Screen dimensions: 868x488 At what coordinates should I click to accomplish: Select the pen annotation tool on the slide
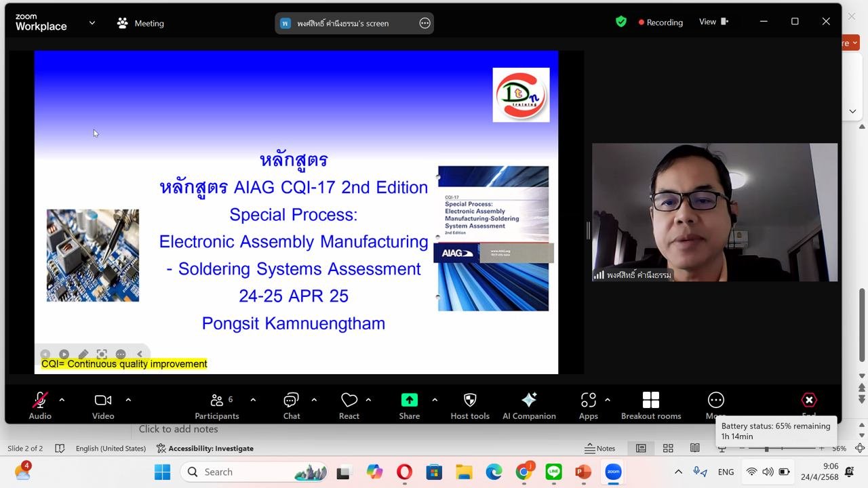coord(83,354)
